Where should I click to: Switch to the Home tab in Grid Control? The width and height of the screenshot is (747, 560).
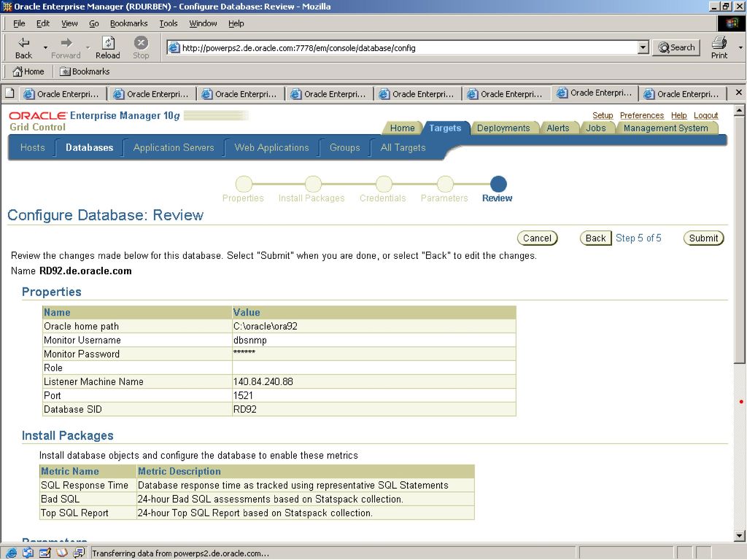[402, 128]
